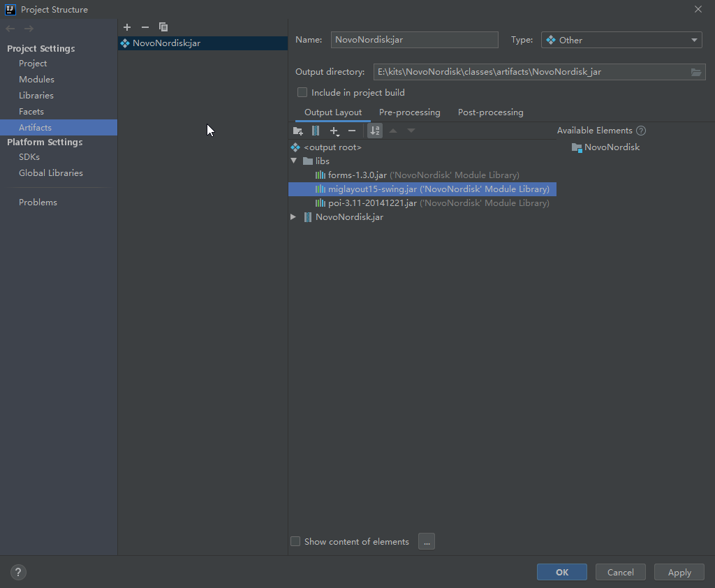Screen dimensions: 715x588
Task: Browse for output directory folder icon
Action: coord(696,72)
